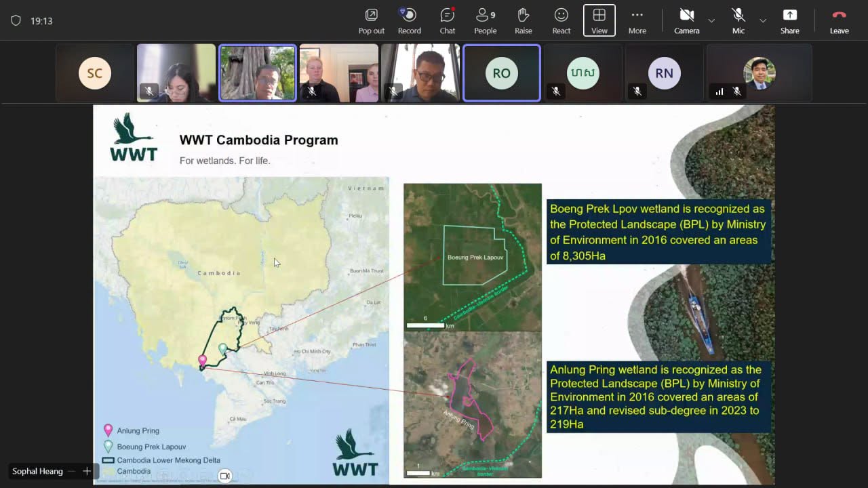Click the meeting timer 19:13

(x=41, y=21)
